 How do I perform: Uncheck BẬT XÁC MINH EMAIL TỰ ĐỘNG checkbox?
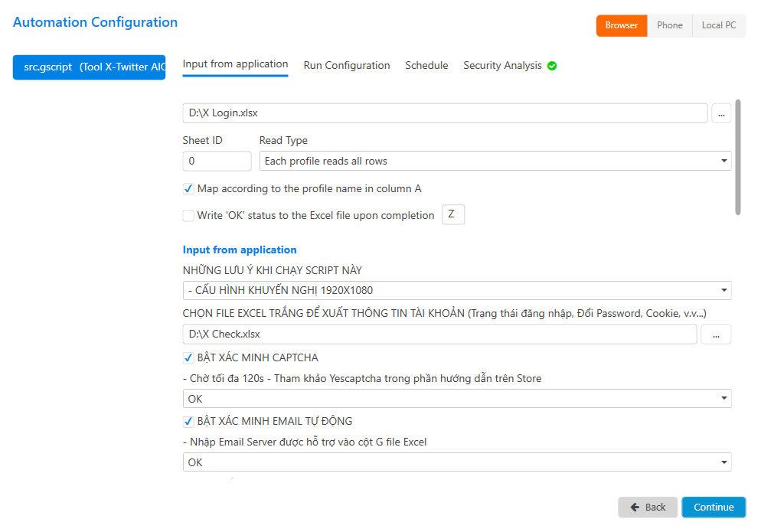click(x=188, y=421)
